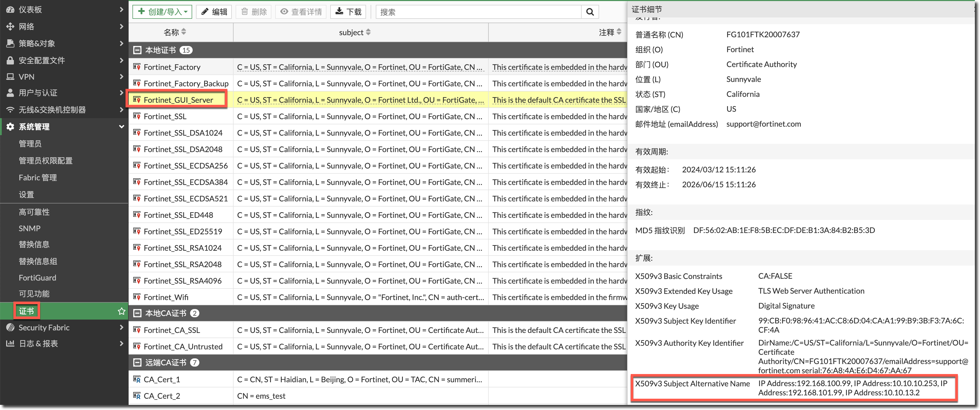Click the favorite star next to 证书
Image resolution: width=980 pixels, height=410 pixels.
(x=121, y=311)
